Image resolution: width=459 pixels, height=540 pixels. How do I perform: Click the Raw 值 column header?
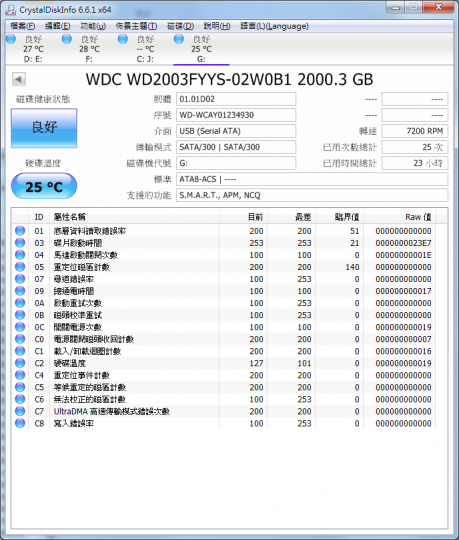click(x=399, y=217)
